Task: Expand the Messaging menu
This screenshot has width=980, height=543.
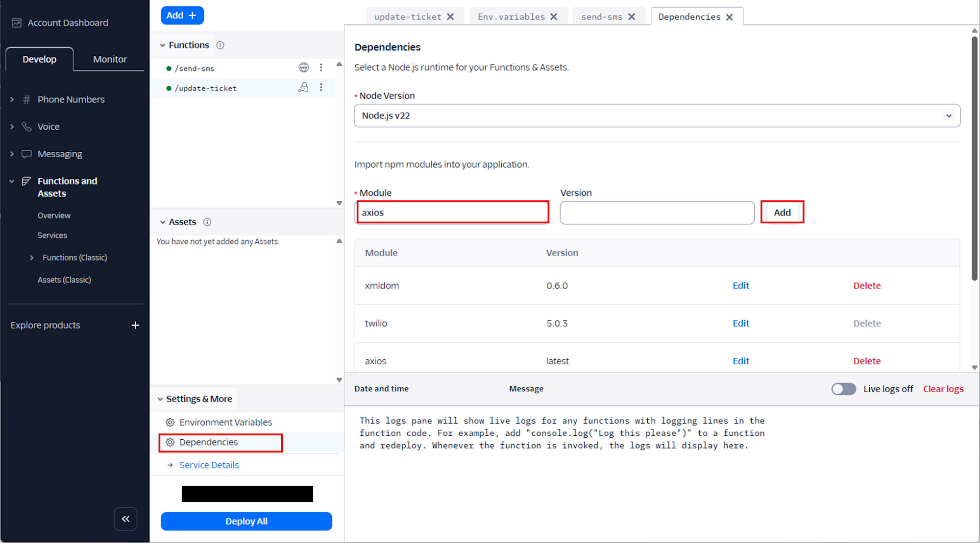Action: tap(12, 154)
